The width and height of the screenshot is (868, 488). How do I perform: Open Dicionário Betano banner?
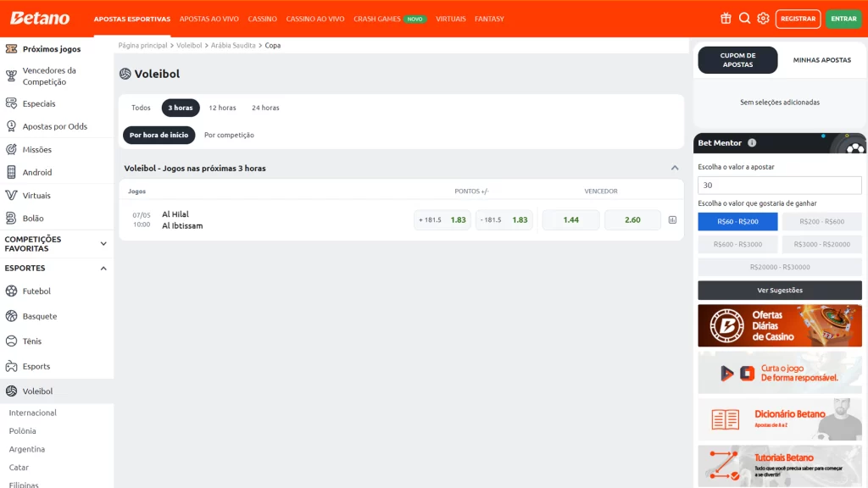(780, 419)
